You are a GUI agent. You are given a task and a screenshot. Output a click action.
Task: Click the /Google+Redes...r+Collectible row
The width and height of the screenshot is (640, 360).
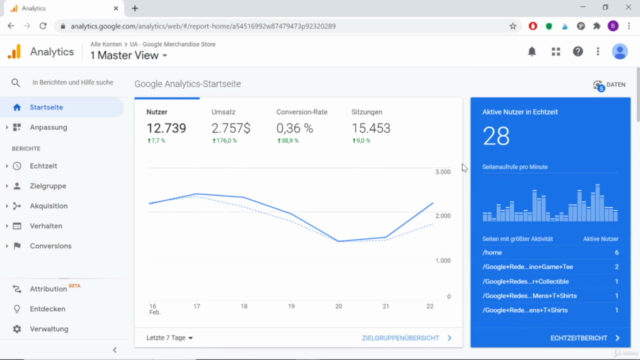pos(550,282)
